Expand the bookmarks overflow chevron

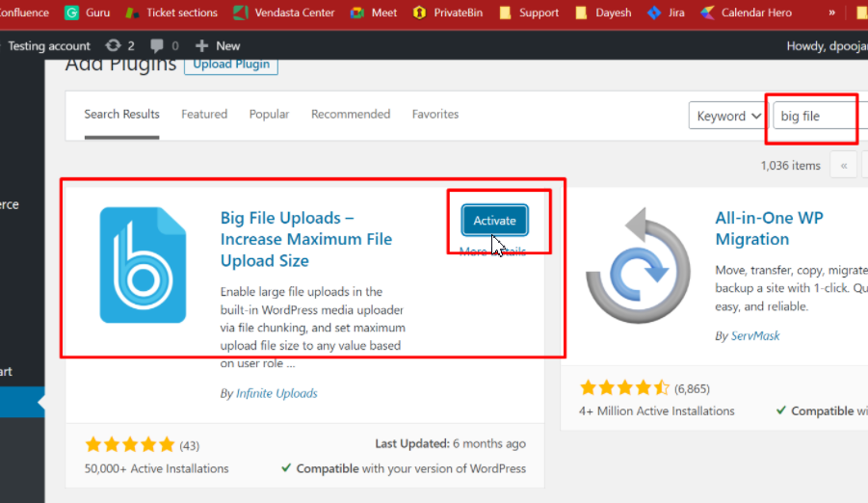[830, 13]
